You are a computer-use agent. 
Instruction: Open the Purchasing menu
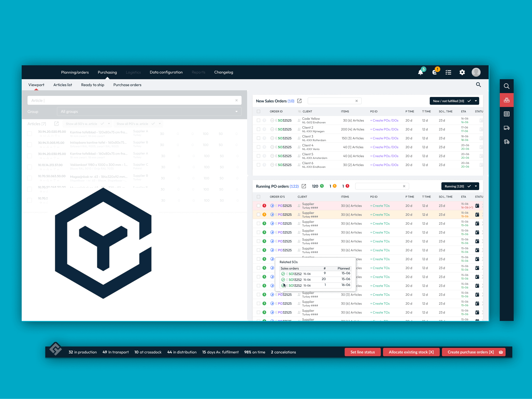pos(107,72)
